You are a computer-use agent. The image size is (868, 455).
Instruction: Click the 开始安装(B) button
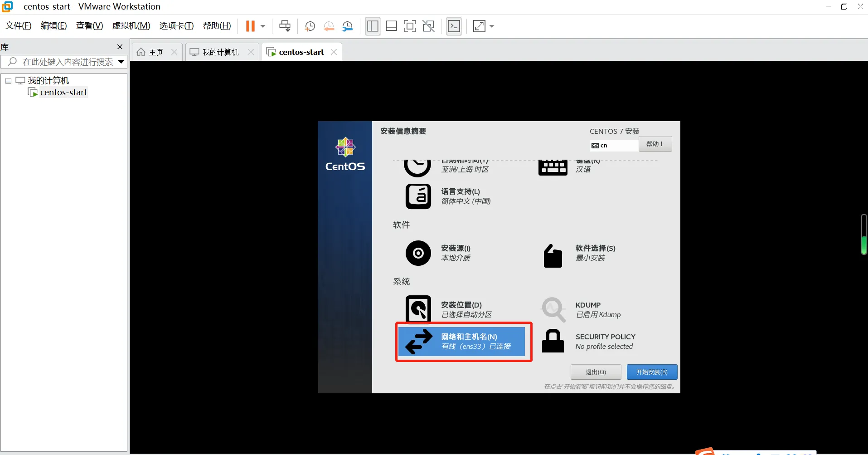652,372
